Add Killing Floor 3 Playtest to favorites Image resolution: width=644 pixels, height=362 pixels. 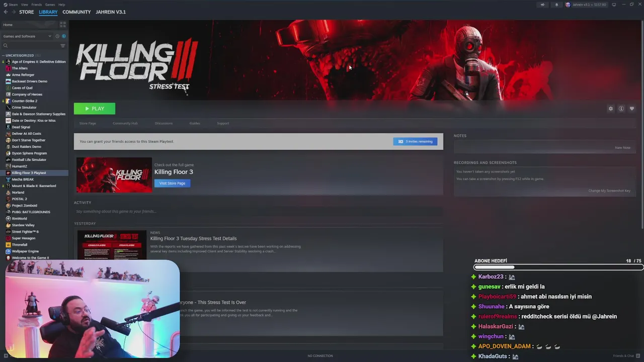coord(632,109)
